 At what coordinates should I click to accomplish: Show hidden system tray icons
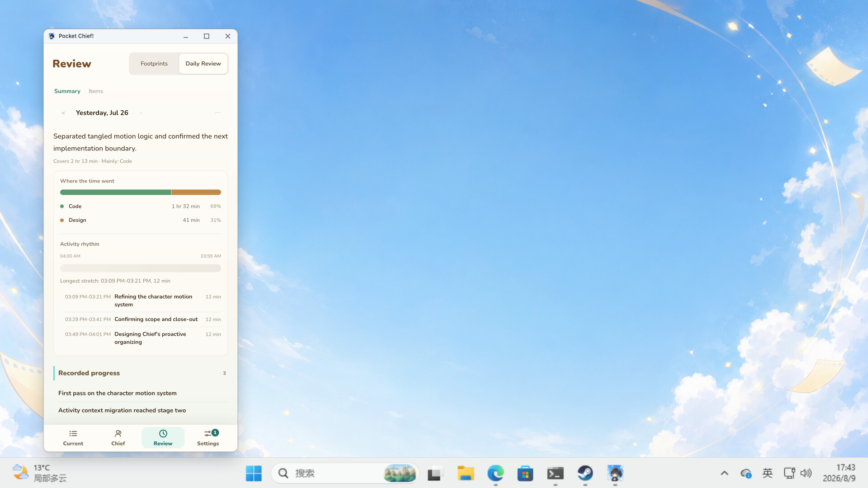(x=724, y=474)
